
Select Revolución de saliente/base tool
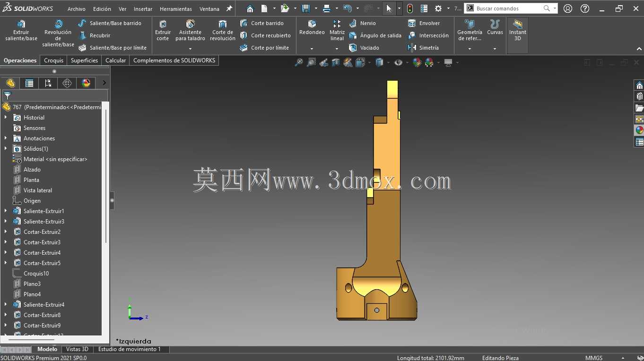click(x=58, y=34)
